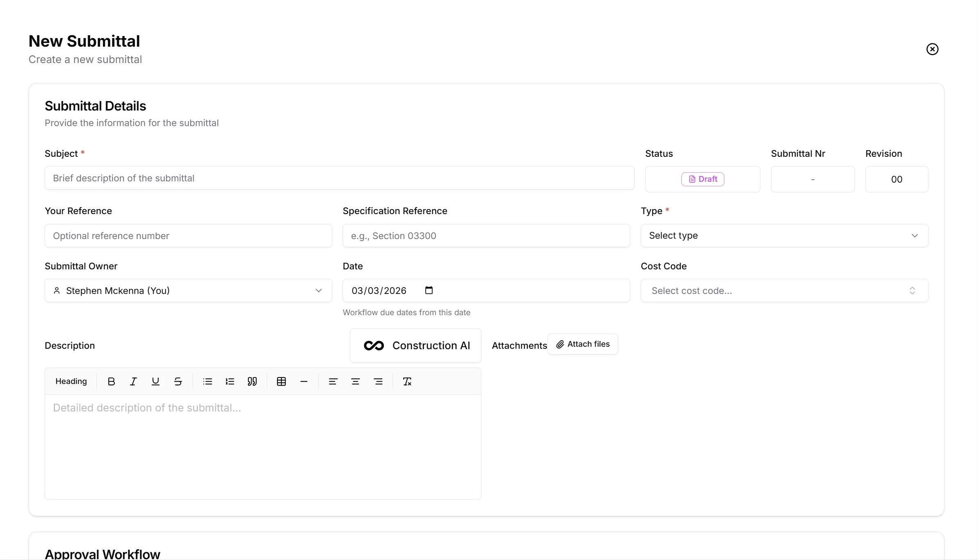
Task: Open the date picker calendar
Action: (429, 290)
